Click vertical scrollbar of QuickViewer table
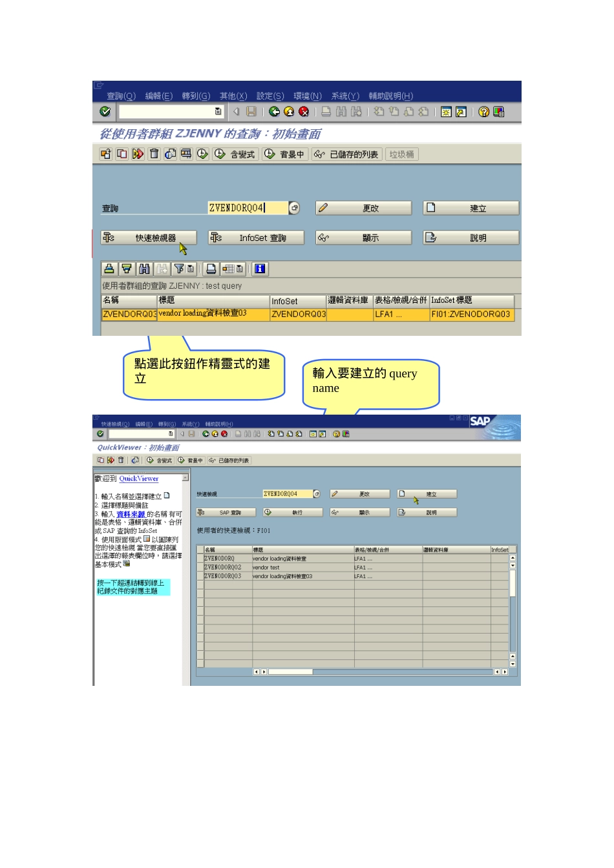 point(513,611)
